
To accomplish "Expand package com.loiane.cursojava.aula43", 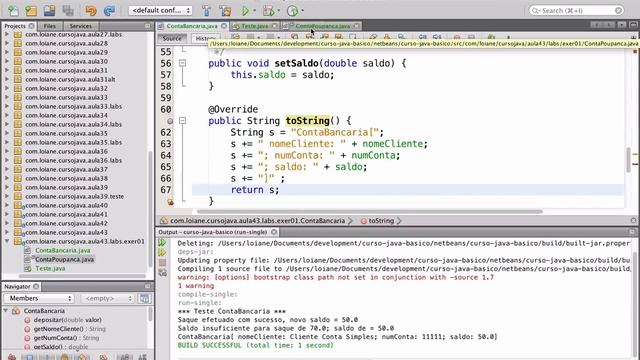I will (7, 232).
